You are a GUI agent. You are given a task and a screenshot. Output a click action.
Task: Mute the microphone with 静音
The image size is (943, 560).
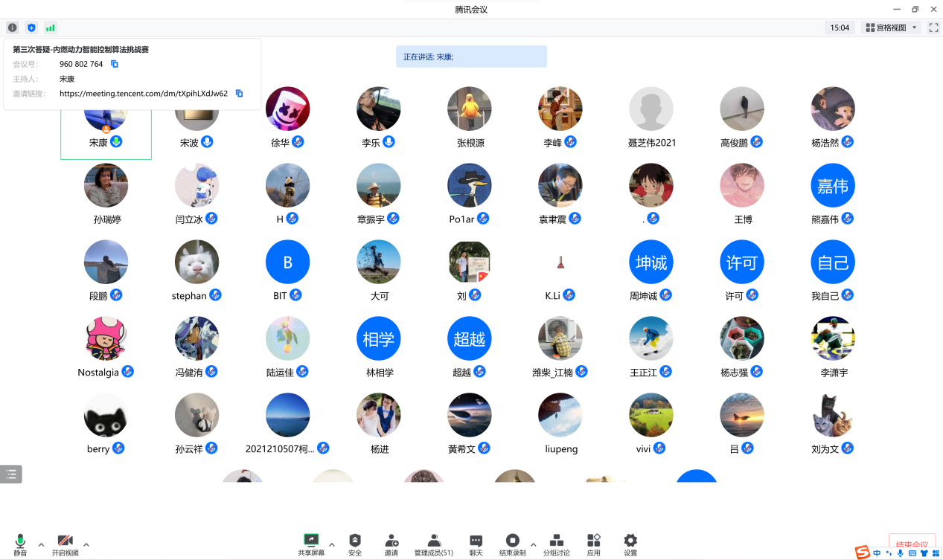click(20, 544)
